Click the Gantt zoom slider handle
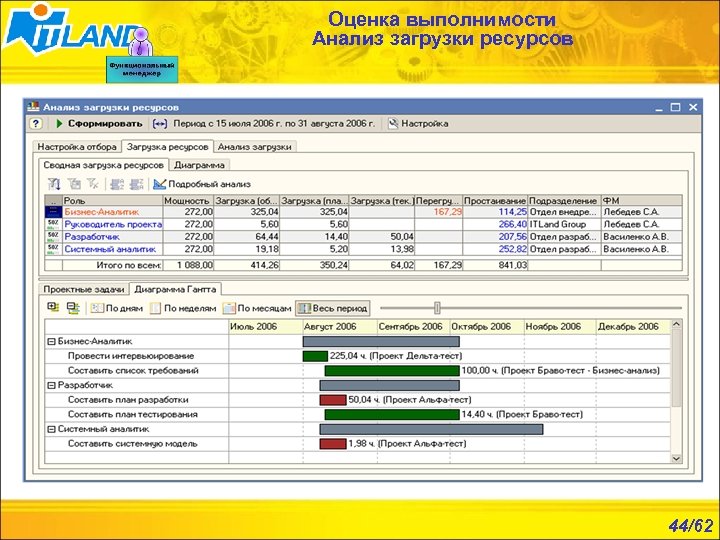720x540 pixels. coord(437,308)
